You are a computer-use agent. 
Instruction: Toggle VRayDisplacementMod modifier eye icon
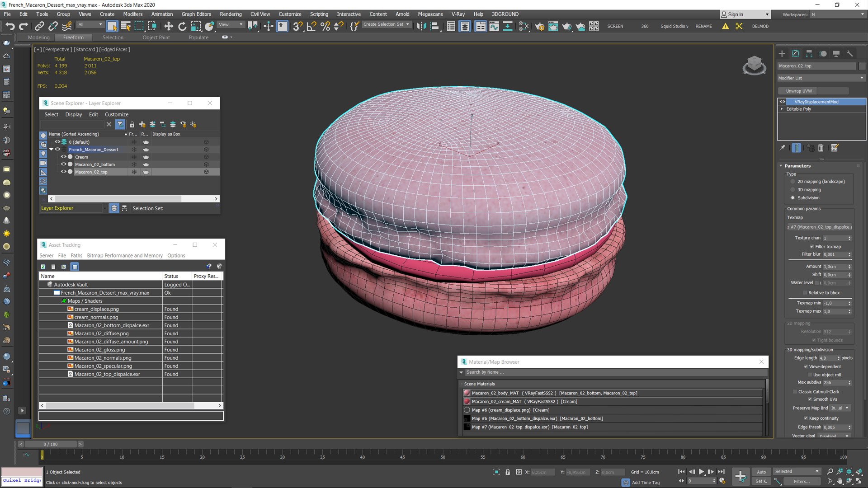coord(782,102)
